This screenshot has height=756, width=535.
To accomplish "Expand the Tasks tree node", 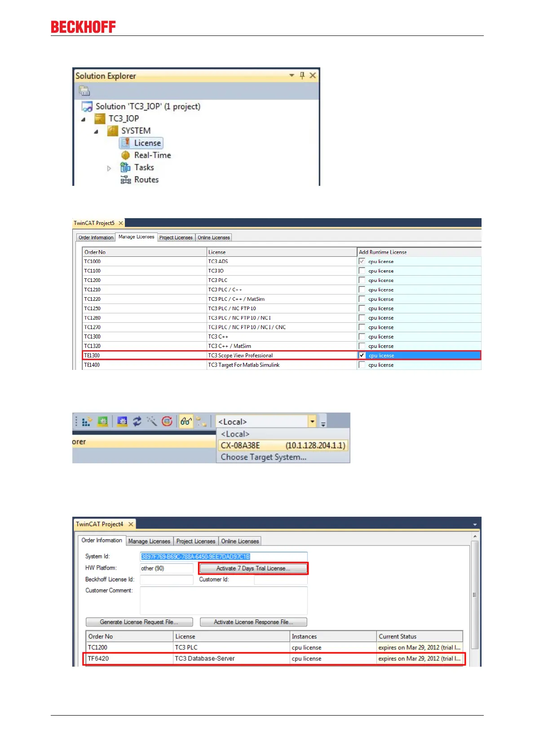I will (109, 168).
